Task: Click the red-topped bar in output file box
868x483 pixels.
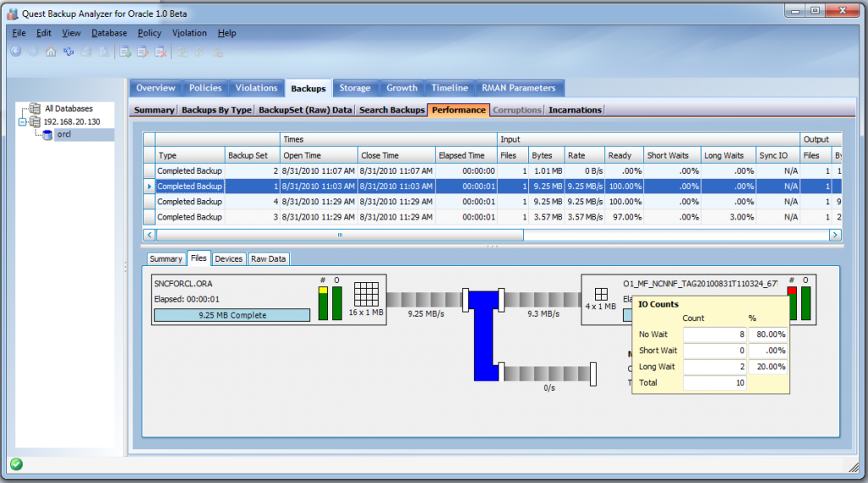Action: tap(793, 303)
